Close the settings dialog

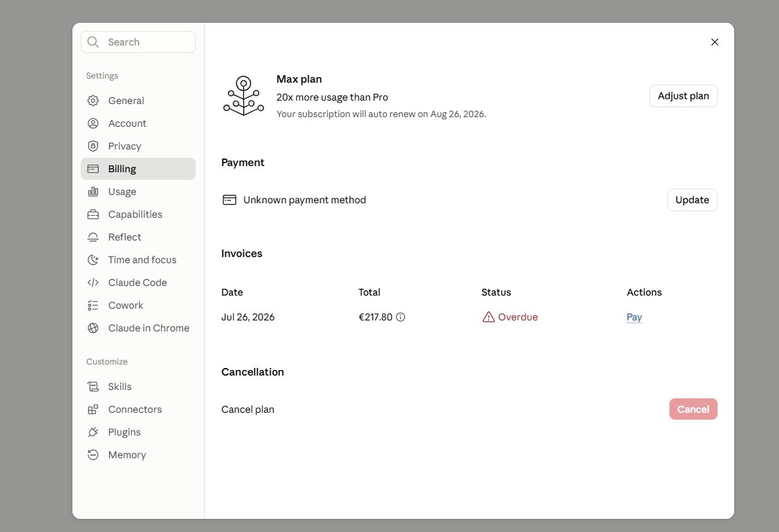coord(715,42)
